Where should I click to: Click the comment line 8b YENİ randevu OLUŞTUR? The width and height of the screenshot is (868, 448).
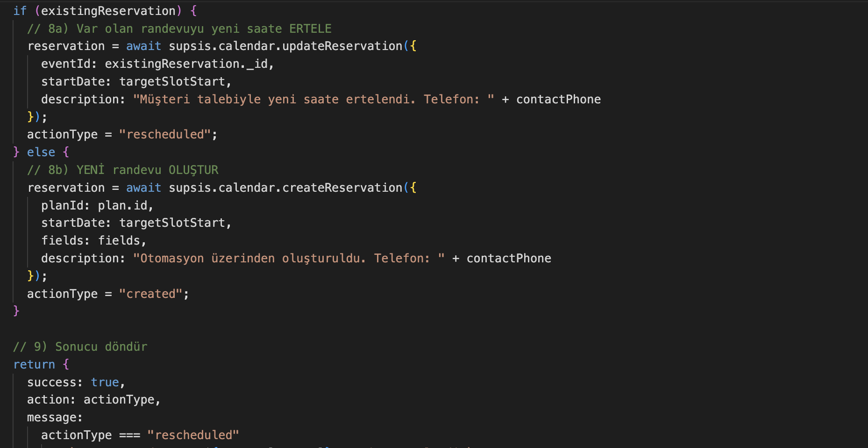coord(123,170)
